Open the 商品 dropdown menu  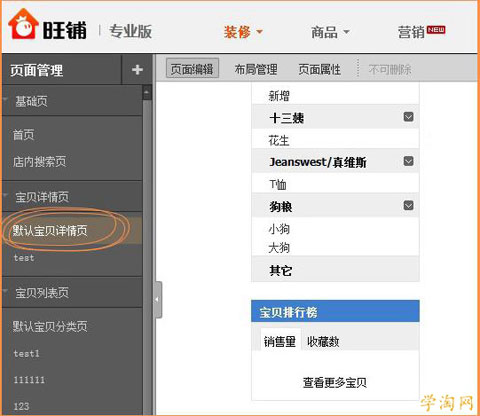pyautogui.click(x=330, y=32)
